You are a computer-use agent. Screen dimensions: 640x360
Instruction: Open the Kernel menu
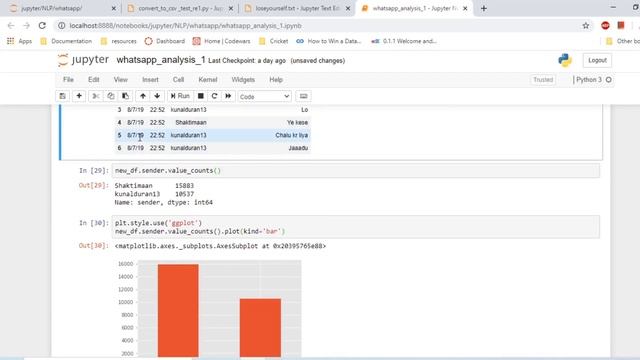(208, 80)
